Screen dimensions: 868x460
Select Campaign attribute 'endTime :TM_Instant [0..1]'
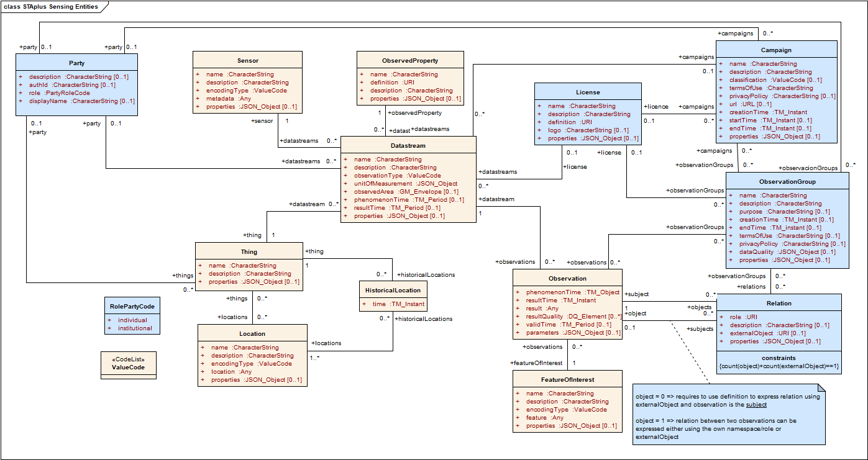click(x=770, y=129)
